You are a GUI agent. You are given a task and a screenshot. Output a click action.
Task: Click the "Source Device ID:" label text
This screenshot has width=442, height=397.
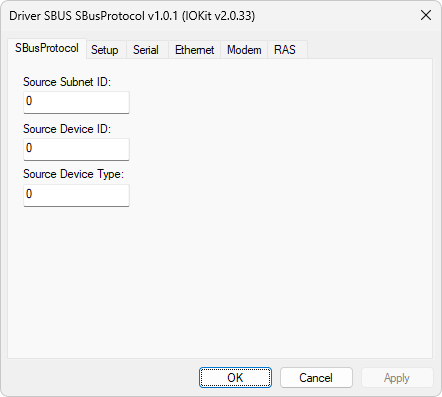click(x=67, y=129)
